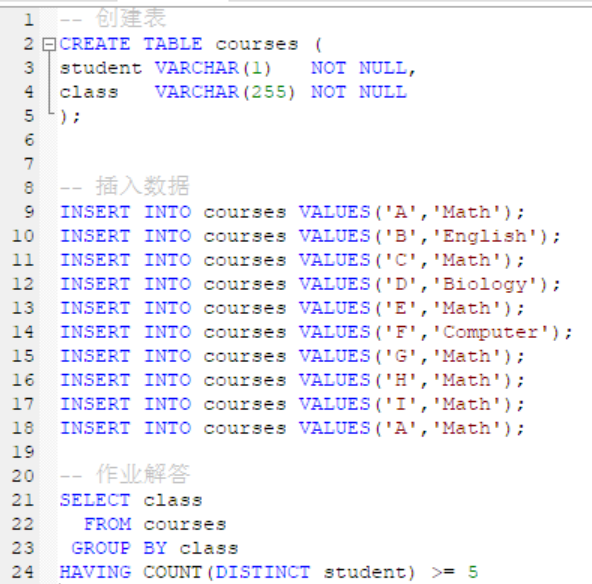Click line number 2 in the margin

pos(29,44)
